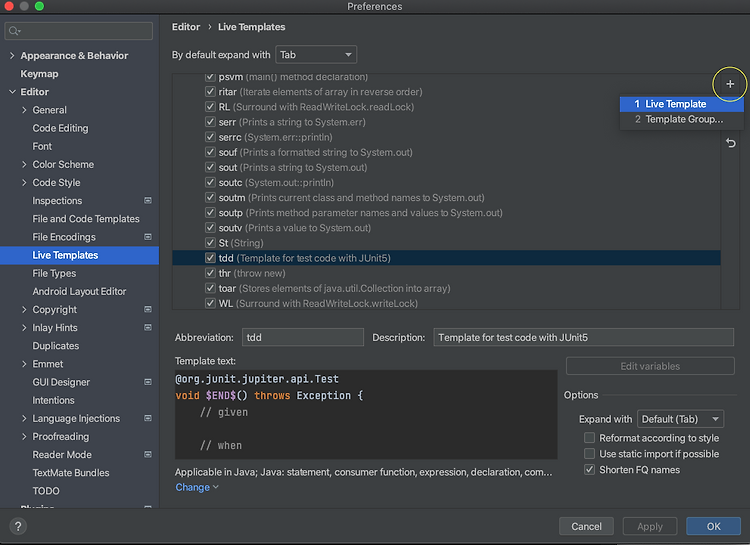
Task: Enable Reformat according to style
Action: [x=590, y=438]
